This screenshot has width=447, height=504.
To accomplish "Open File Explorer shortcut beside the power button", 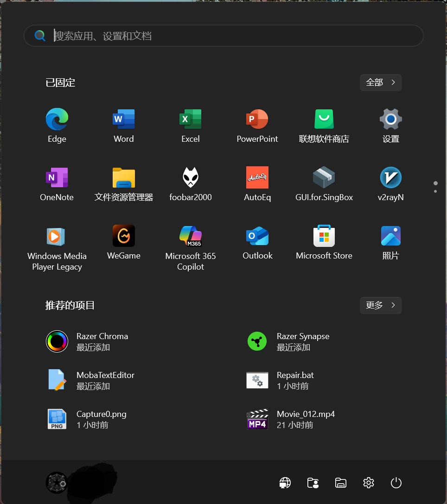I will tap(341, 483).
